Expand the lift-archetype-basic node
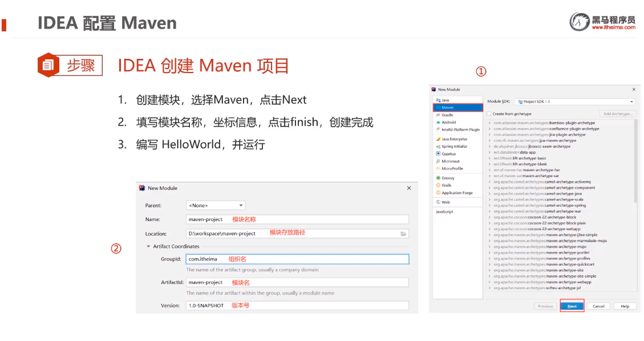 (x=489, y=158)
